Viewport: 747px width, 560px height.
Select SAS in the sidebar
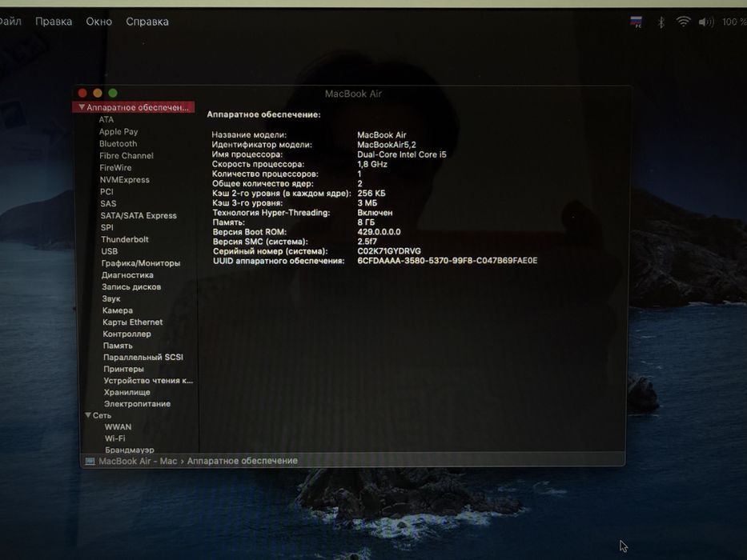(108, 203)
